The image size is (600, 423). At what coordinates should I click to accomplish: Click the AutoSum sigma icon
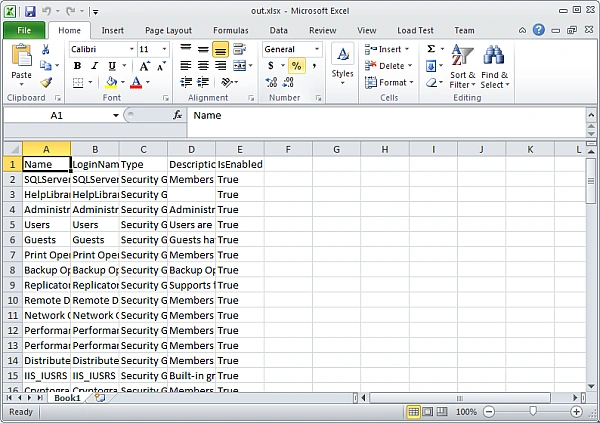click(x=431, y=49)
